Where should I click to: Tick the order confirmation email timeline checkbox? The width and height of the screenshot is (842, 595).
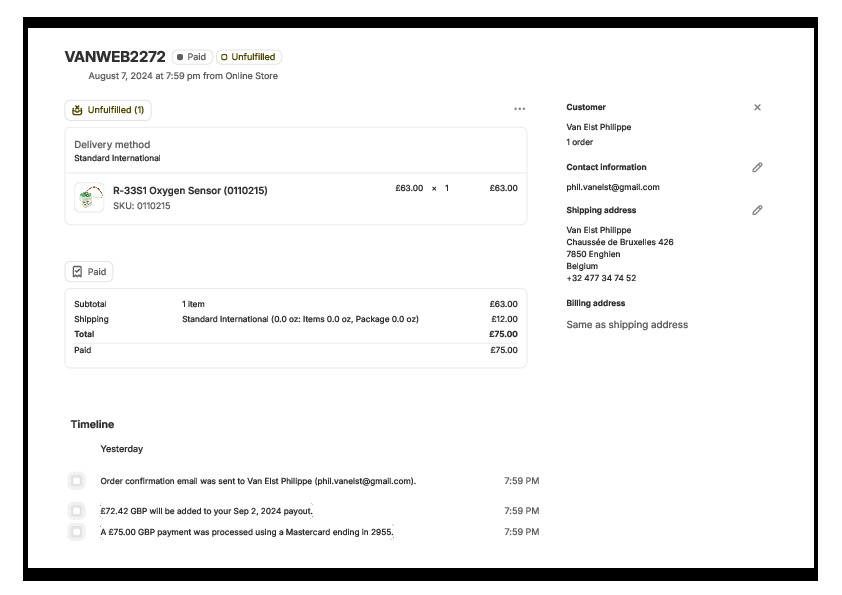pyautogui.click(x=77, y=481)
